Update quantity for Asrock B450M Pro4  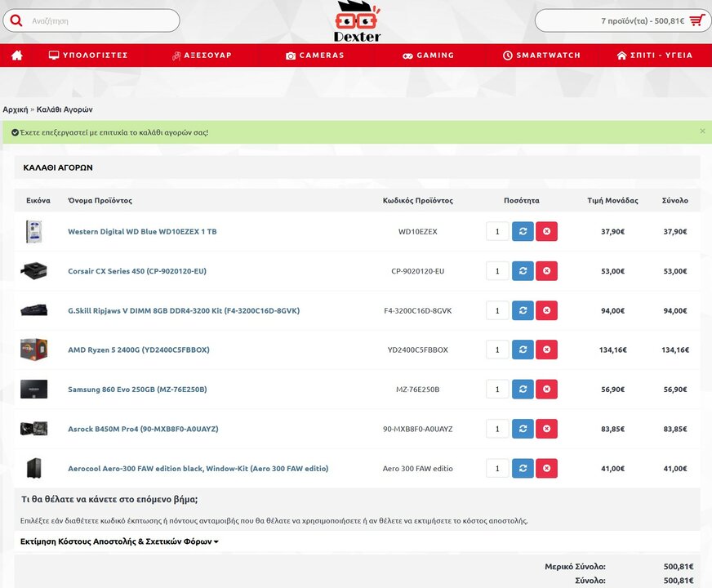523,429
